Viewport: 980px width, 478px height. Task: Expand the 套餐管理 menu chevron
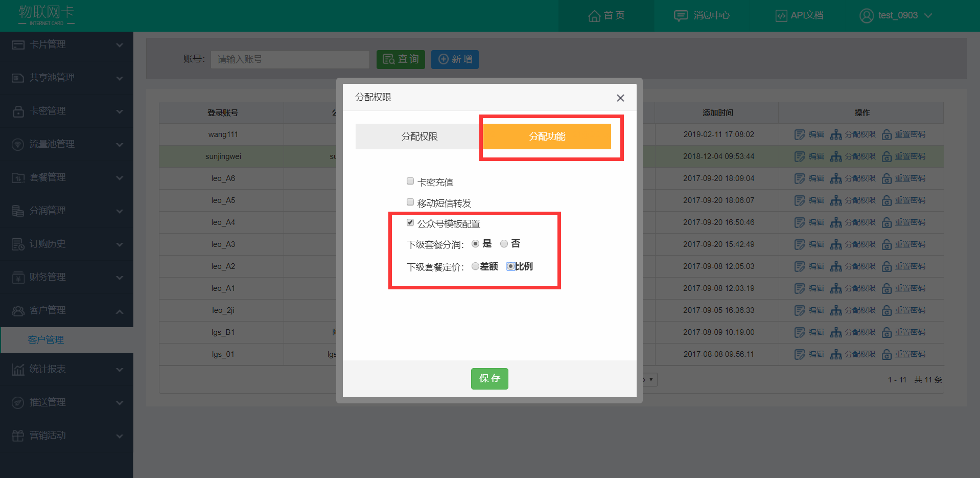[120, 178]
